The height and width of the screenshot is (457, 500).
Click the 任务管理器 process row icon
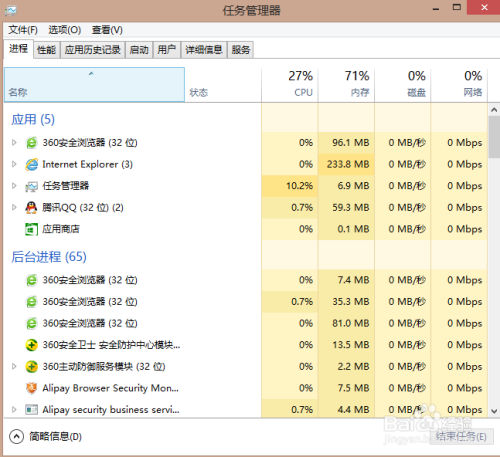tap(32, 186)
